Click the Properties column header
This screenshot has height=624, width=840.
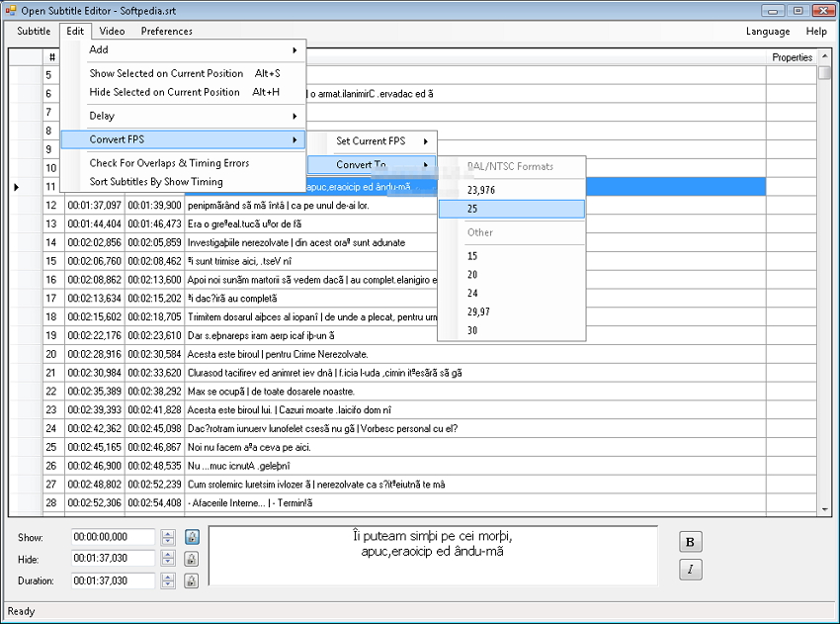792,57
